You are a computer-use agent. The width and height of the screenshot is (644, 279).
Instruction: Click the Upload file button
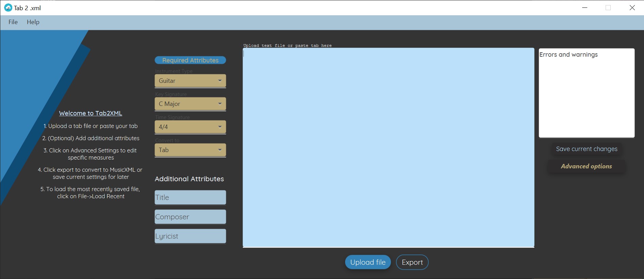368,262
